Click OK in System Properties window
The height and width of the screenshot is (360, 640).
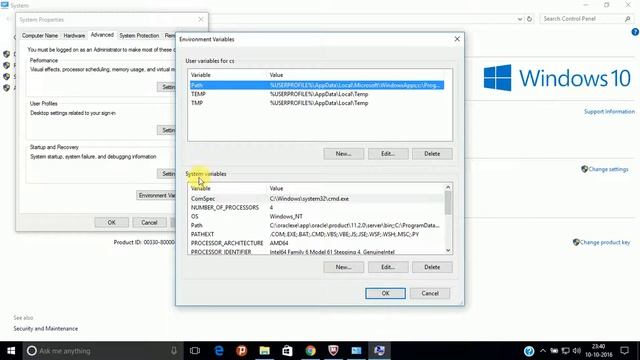[x=111, y=222]
